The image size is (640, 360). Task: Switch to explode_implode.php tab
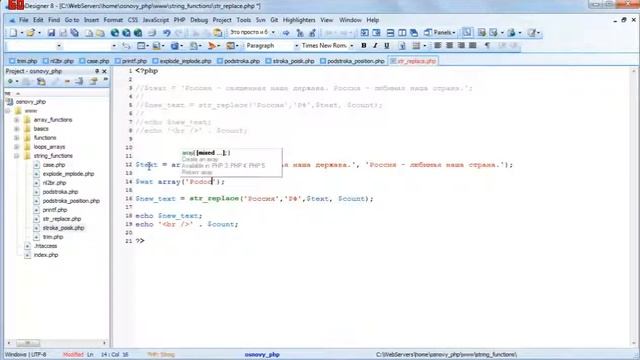click(x=182, y=61)
